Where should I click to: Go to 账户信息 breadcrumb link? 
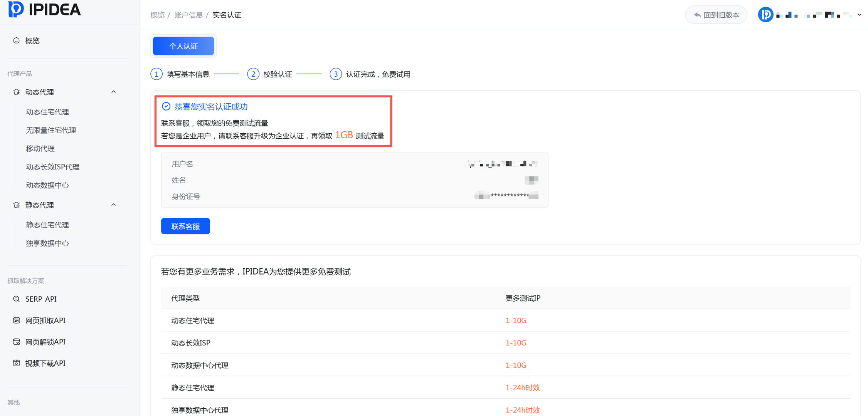[x=188, y=15]
